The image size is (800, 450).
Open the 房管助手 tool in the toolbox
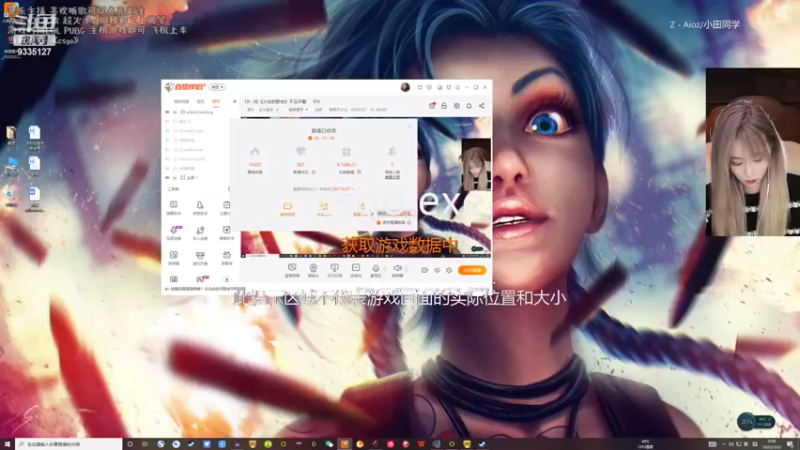[200, 208]
